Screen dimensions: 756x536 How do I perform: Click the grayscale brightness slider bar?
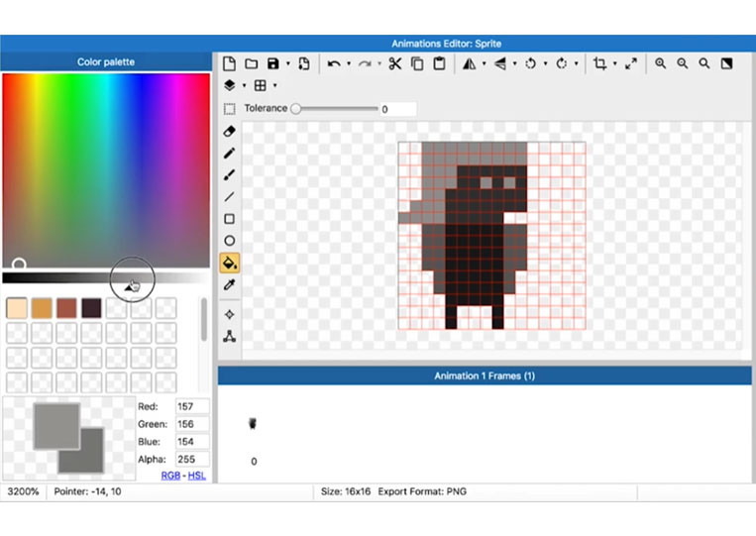coord(106,277)
